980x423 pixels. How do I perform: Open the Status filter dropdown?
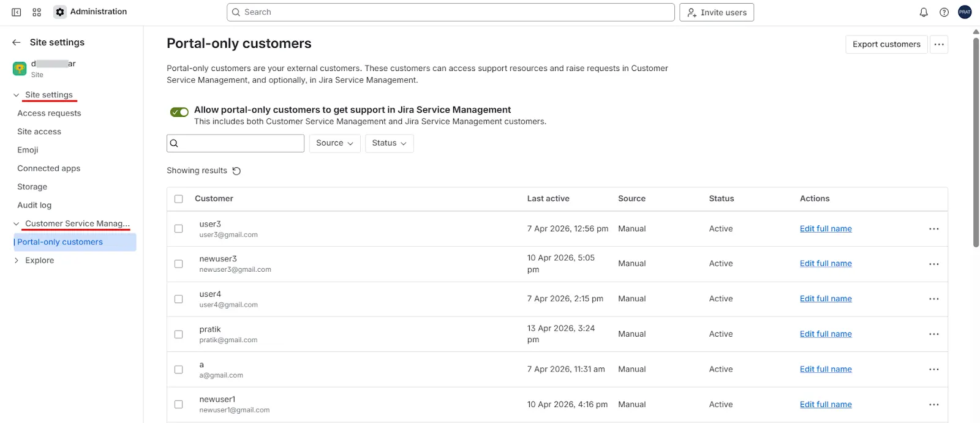click(x=389, y=143)
